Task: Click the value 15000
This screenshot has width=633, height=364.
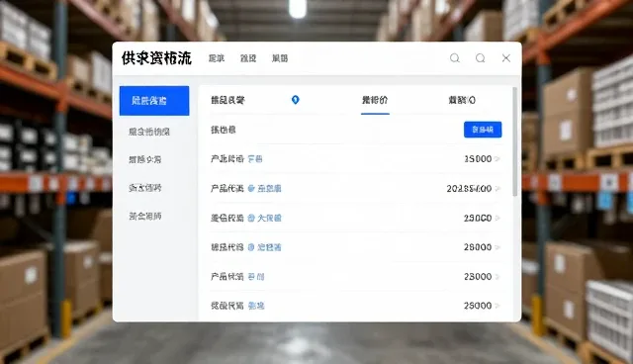Action: pos(478,159)
